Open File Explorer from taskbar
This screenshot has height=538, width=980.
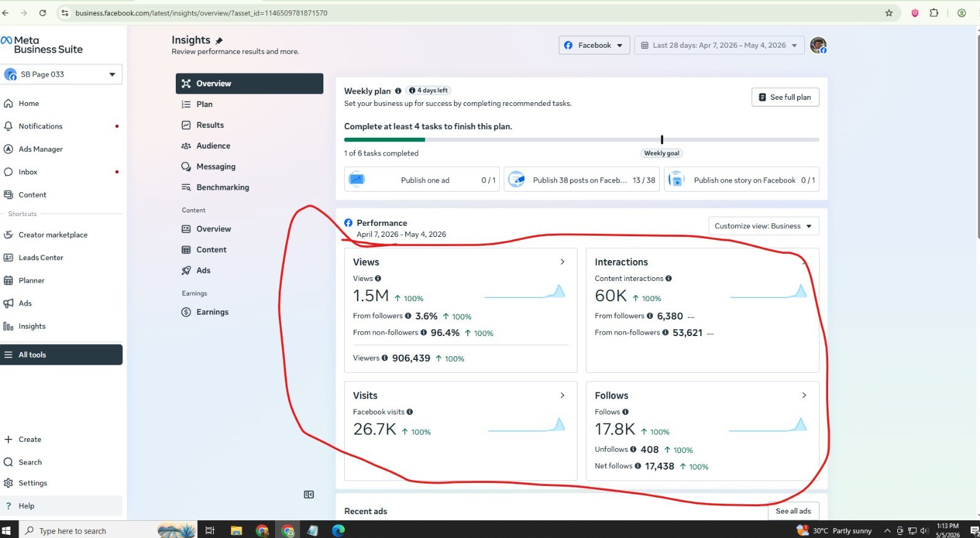pyautogui.click(x=236, y=531)
